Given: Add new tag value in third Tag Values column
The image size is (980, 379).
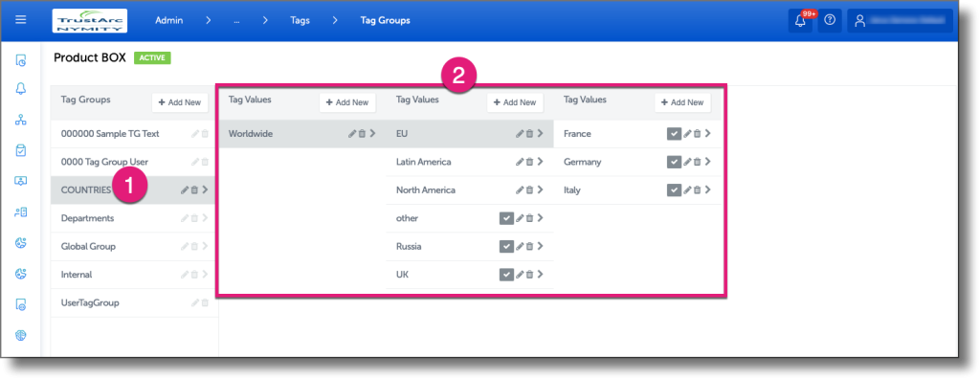Looking at the screenshot, I should (682, 102).
